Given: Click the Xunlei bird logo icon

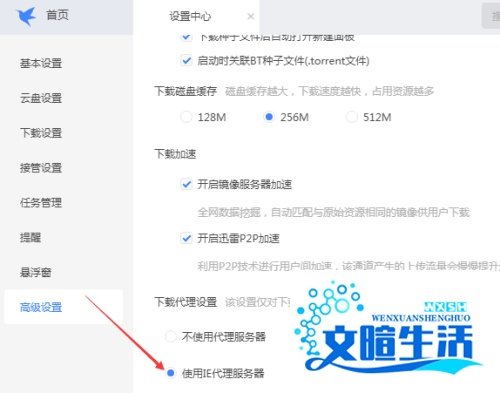Looking at the screenshot, I should coord(26,15).
